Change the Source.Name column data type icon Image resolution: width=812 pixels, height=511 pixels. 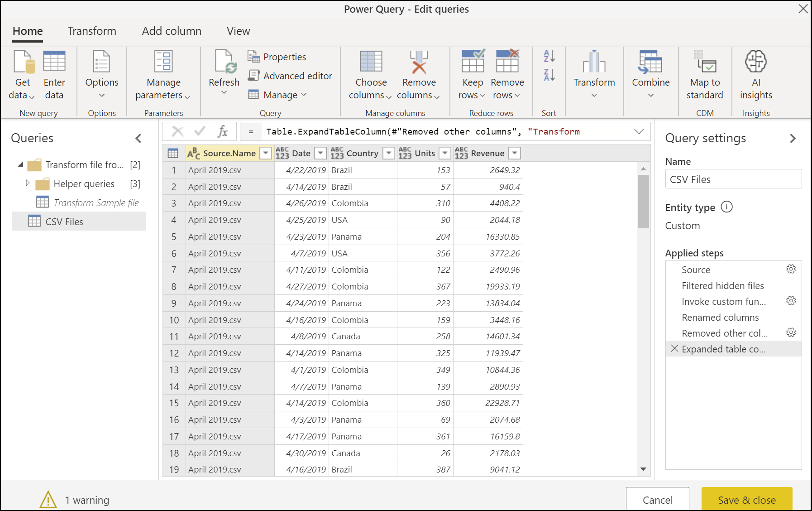pyautogui.click(x=193, y=153)
